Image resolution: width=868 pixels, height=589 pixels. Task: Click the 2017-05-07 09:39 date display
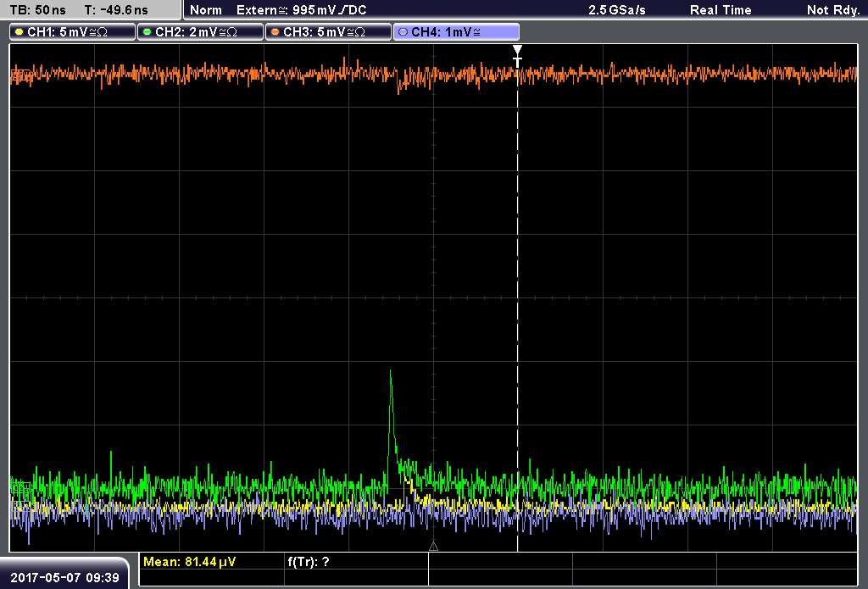(64, 577)
